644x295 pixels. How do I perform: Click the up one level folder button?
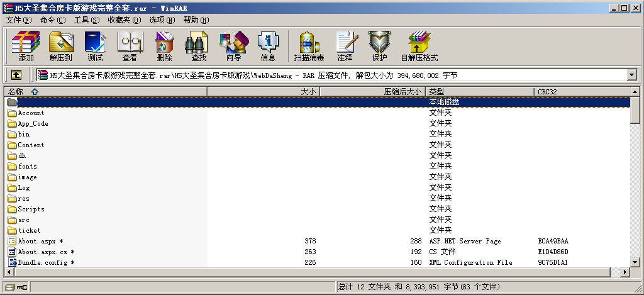click(16, 75)
